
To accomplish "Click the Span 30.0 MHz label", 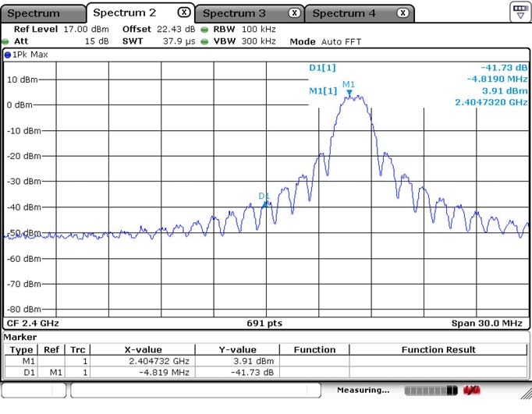I will pyautogui.click(x=487, y=323).
